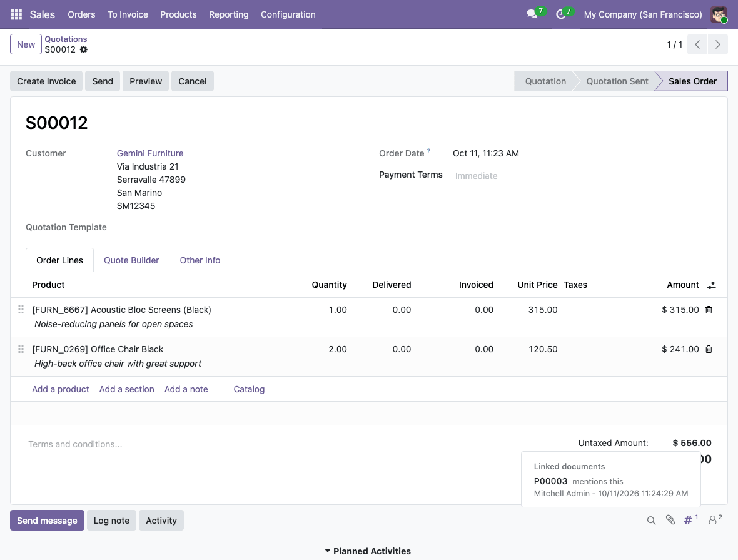Screen dimensions: 738x560
Task: Click the Send message button
Action: 47,521
